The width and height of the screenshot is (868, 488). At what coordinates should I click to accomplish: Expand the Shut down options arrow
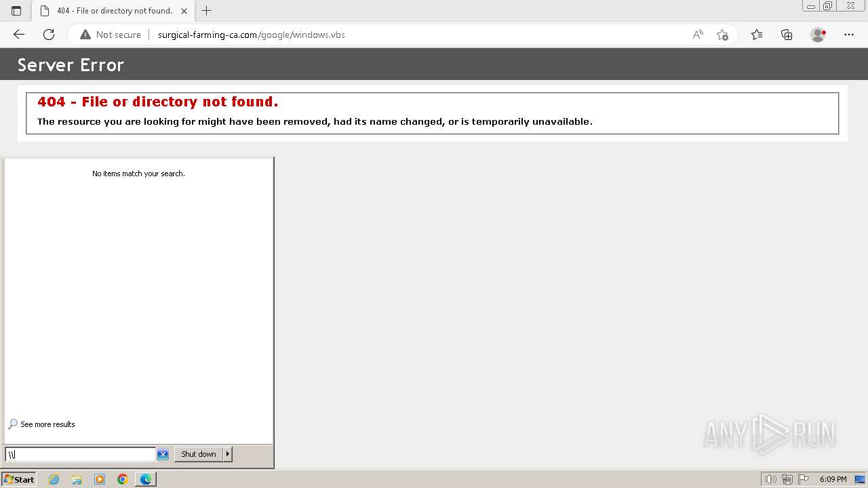tap(228, 454)
